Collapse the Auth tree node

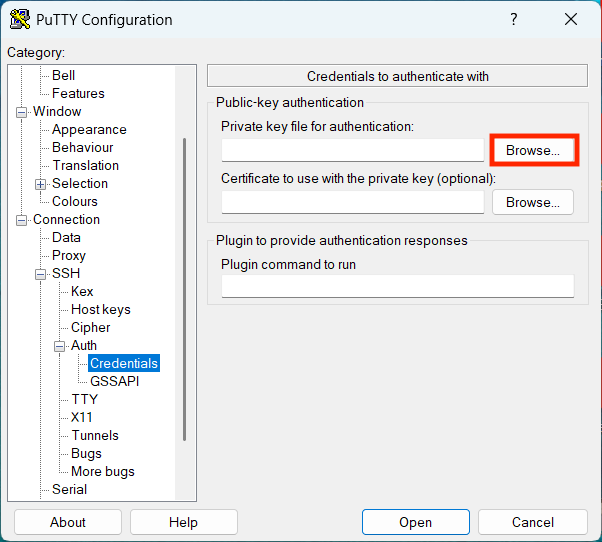(59, 346)
